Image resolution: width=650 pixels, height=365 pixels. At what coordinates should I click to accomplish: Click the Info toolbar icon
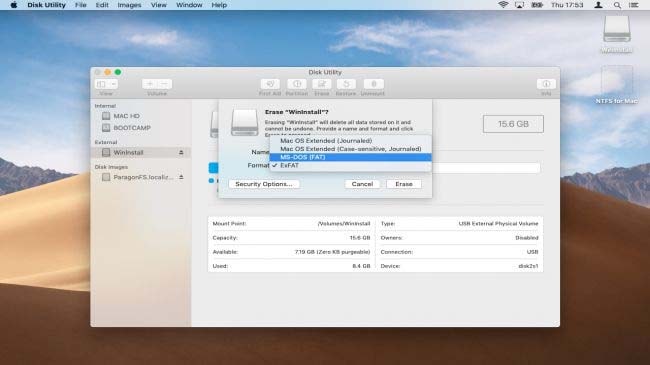[546, 84]
